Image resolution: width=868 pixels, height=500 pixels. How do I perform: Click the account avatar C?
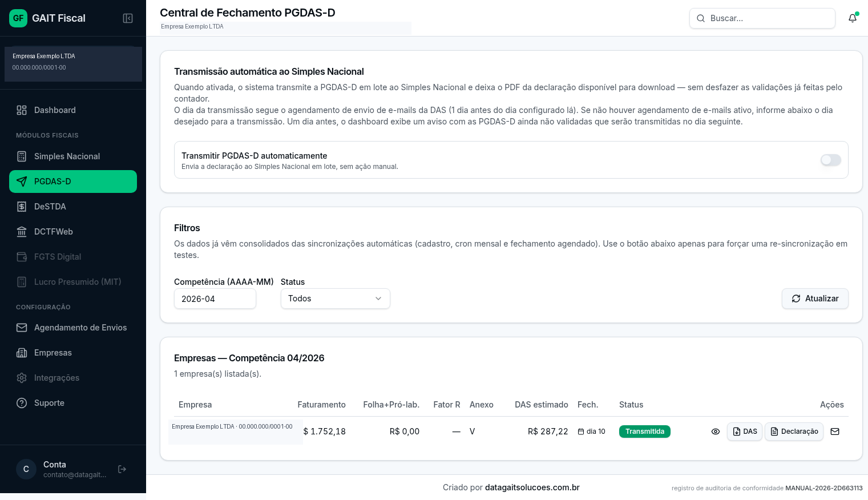[x=26, y=469]
